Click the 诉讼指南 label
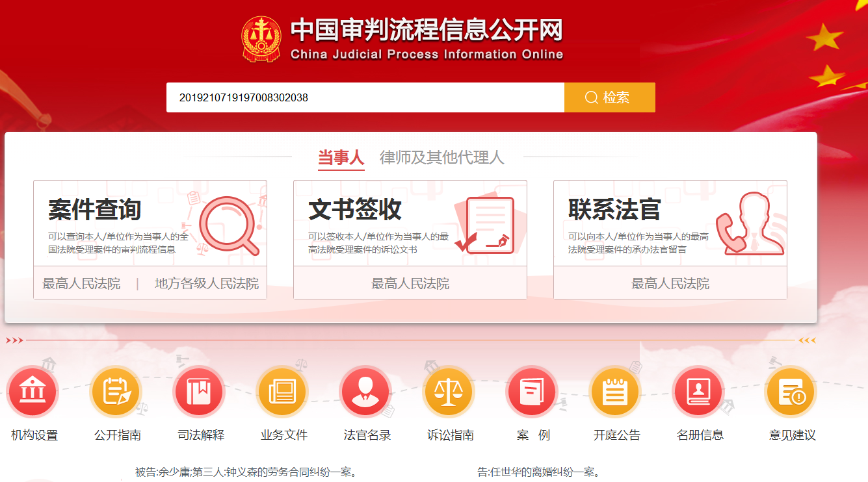Image resolution: width=868 pixels, height=482 pixels. point(451,435)
